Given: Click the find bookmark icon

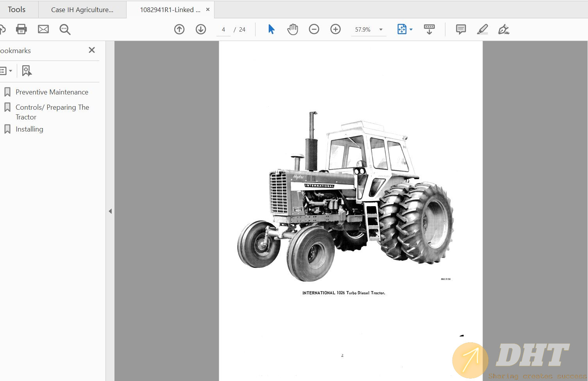Looking at the screenshot, I should (27, 71).
